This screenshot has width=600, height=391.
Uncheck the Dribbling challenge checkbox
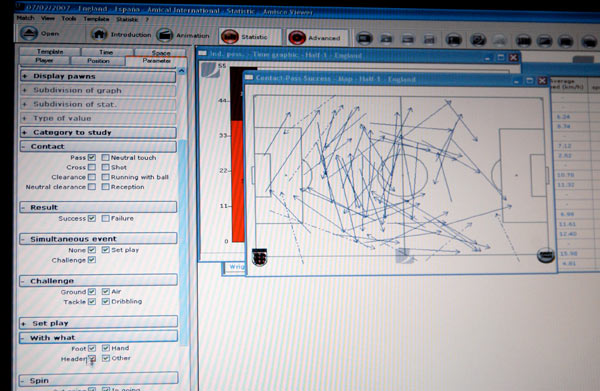[106, 301]
